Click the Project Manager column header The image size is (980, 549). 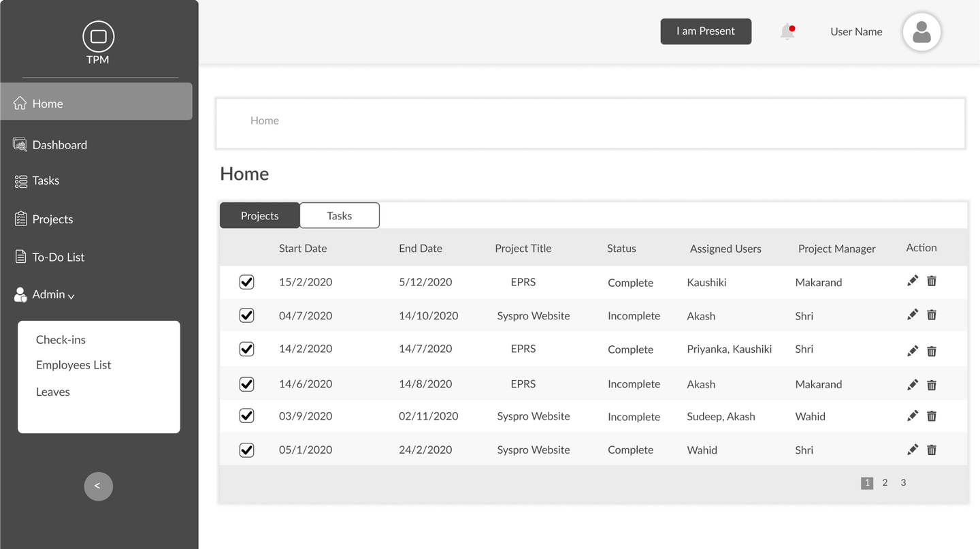pyautogui.click(x=837, y=249)
